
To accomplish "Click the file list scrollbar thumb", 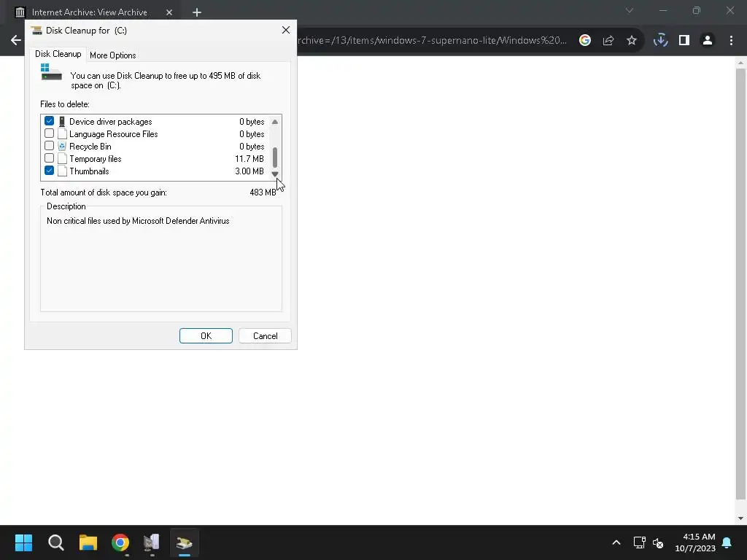I will (x=275, y=157).
